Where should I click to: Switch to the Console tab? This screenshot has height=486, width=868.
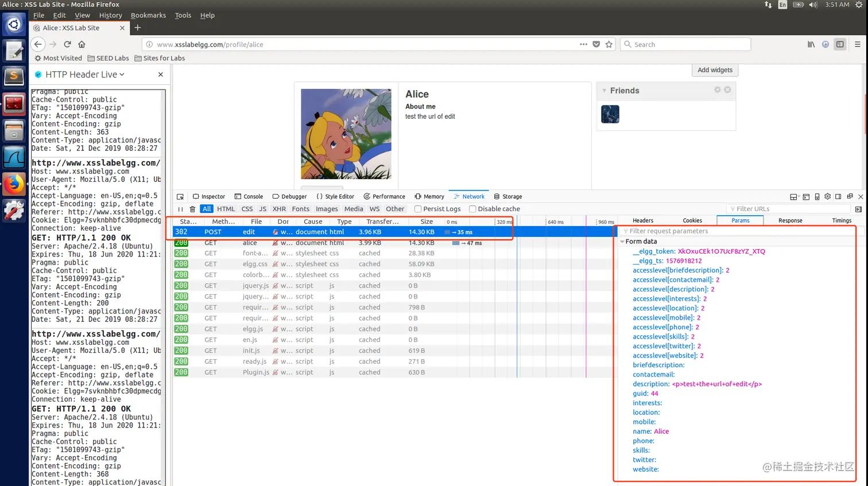click(x=249, y=196)
